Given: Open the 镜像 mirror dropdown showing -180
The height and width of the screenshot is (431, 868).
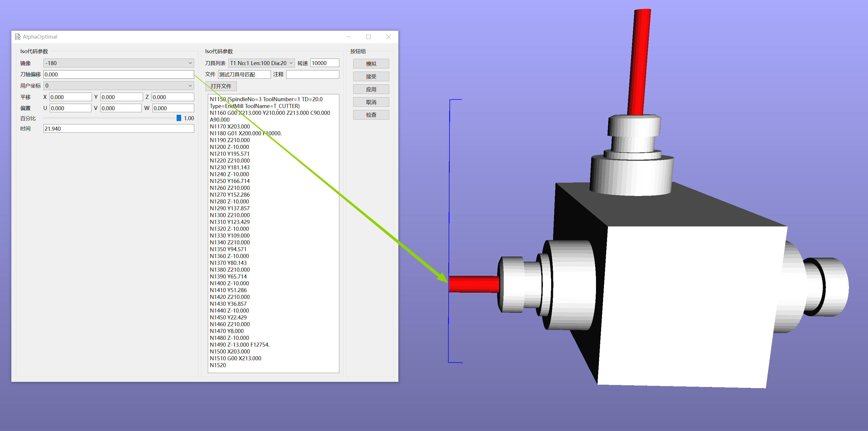Looking at the screenshot, I should pyautogui.click(x=118, y=63).
